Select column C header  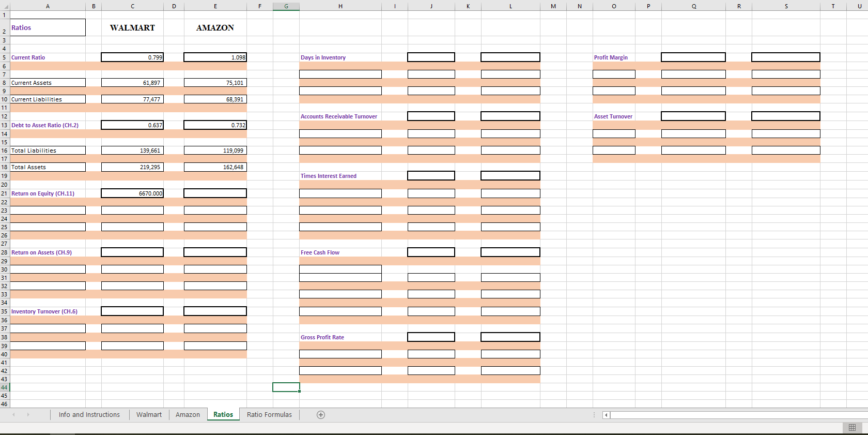(x=132, y=6)
